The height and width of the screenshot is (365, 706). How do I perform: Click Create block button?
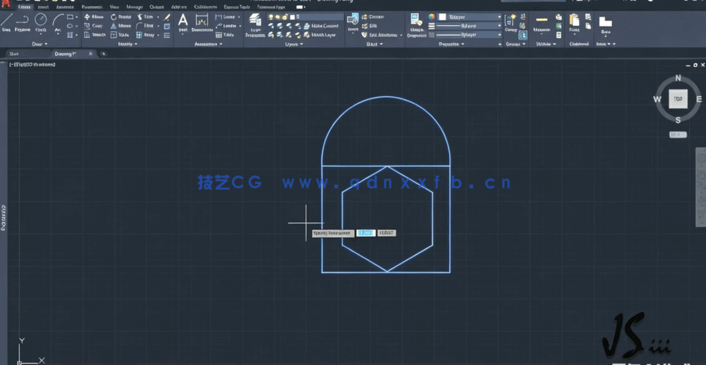point(373,17)
